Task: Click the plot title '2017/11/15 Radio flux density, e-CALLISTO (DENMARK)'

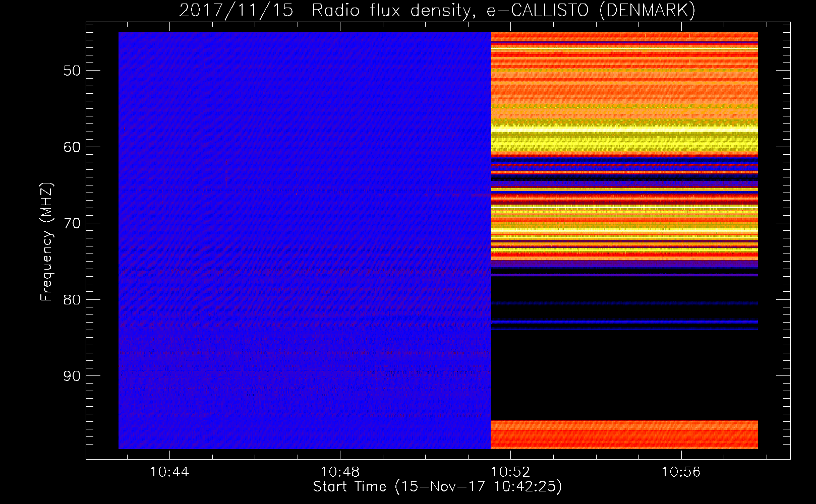Action: [x=437, y=11]
